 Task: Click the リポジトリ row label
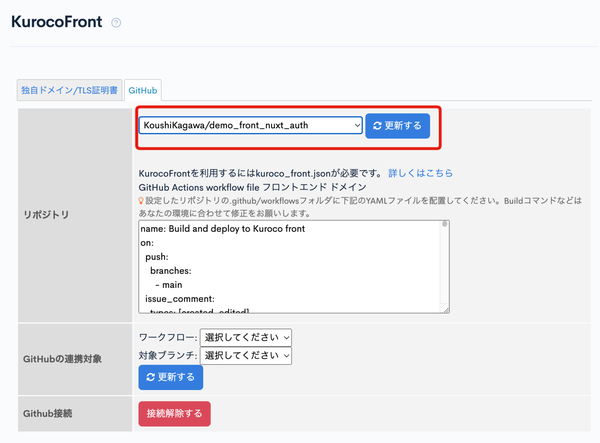46,215
